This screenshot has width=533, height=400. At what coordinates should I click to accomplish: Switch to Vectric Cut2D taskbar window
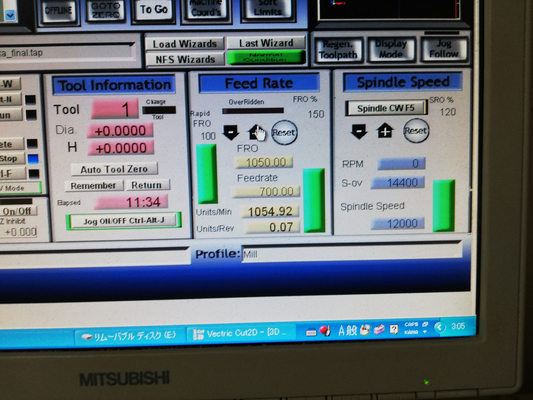240,333
